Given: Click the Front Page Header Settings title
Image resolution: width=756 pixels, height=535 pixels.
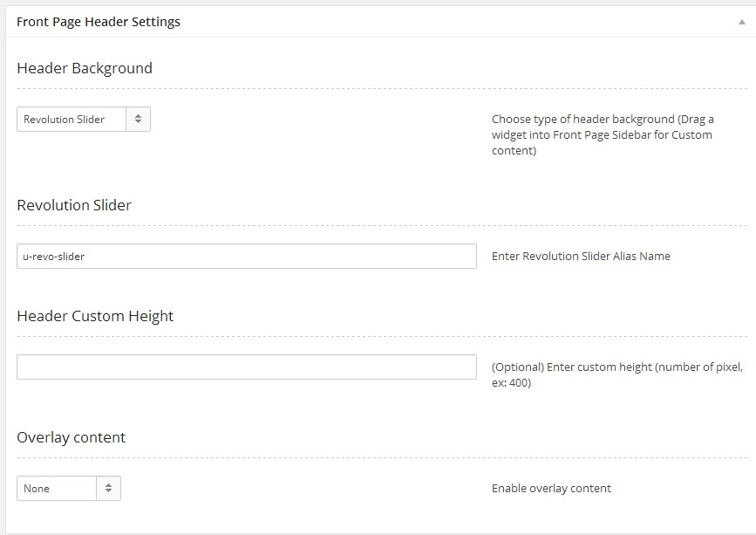Looking at the screenshot, I should point(99,22).
